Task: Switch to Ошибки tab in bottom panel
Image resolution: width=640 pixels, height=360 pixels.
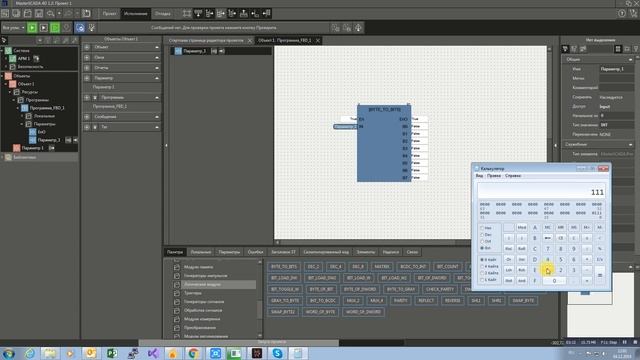Action: (x=256, y=252)
